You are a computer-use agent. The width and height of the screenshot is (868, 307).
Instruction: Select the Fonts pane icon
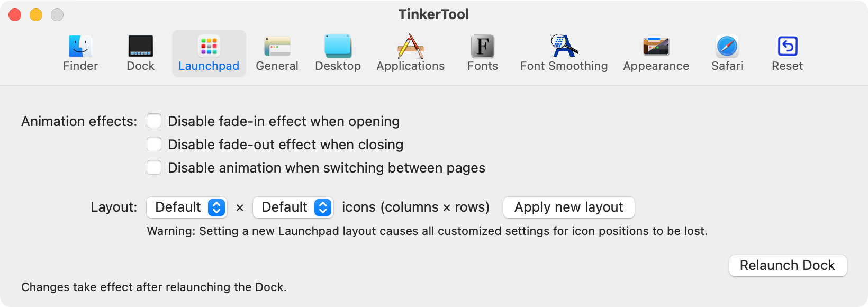[482, 50]
